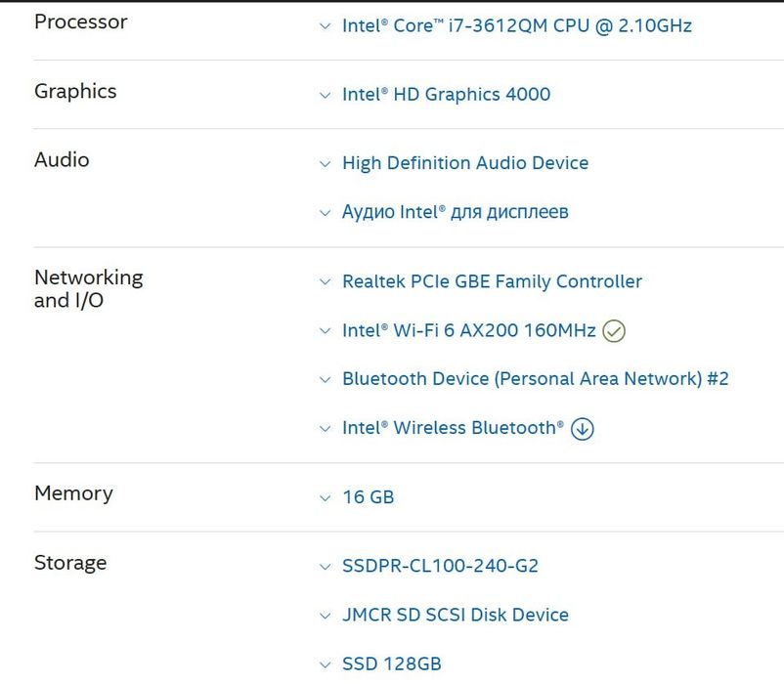Open the SSD 128GB link
This screenshot has height=684, width=784.
point(391,664)
